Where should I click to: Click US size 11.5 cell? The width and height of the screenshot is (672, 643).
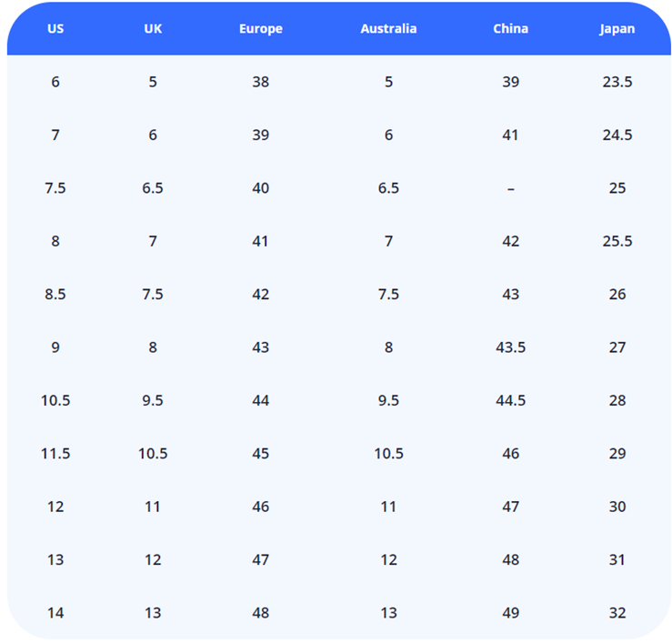pyautogui.click(x=55, y=454)
